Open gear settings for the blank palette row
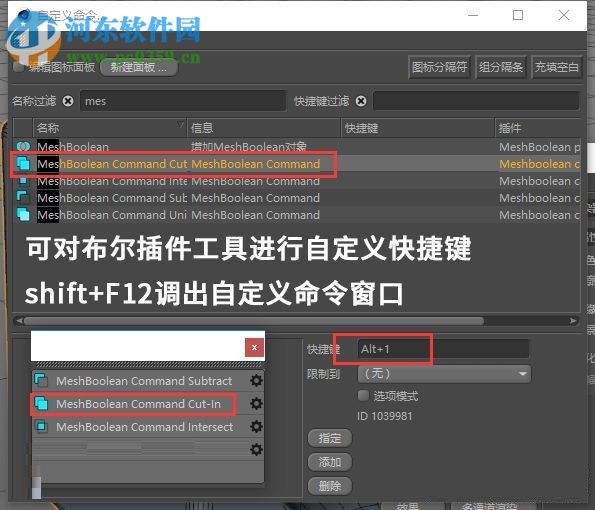The image size is (595, 510). tap(256, 450)
